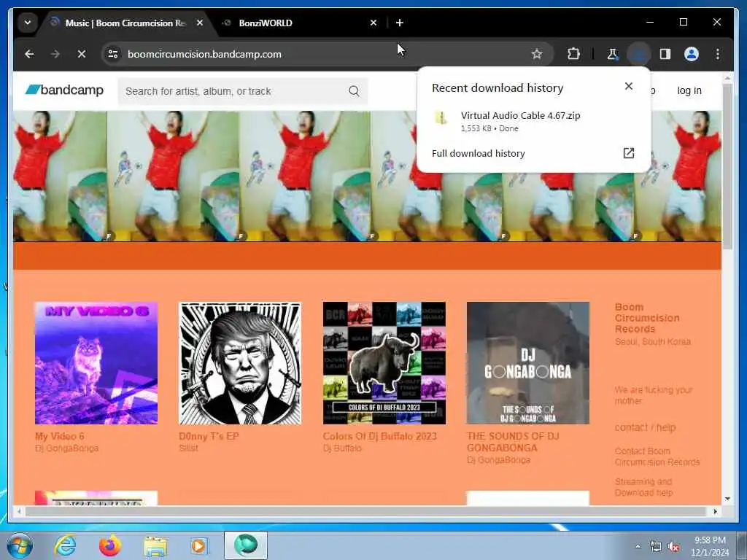Click the Dj Buffalo artist name
Viewport: 747px width, 560px height.
342,448
